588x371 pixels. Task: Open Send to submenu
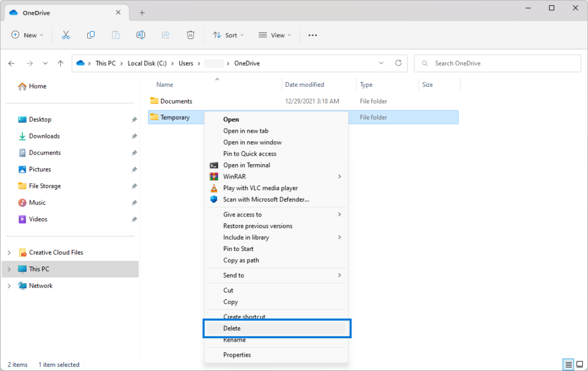tap(276, 275)
